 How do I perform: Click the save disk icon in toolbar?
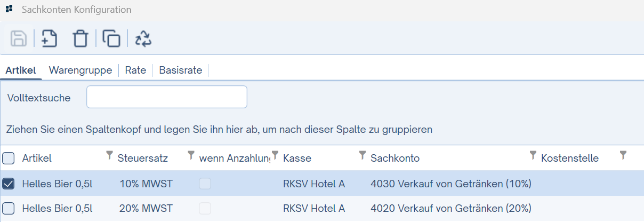click(x=19, y=38)
